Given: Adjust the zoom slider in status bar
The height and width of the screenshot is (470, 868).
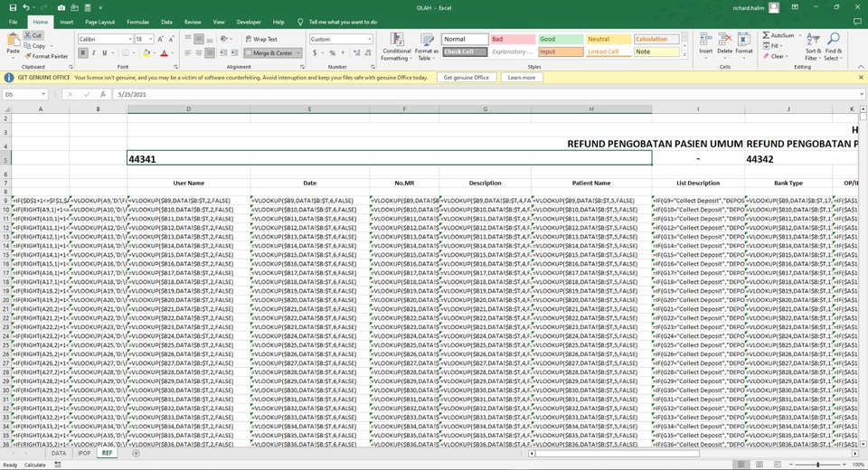Looking at the screenshot, I should [x=817, y=465].
